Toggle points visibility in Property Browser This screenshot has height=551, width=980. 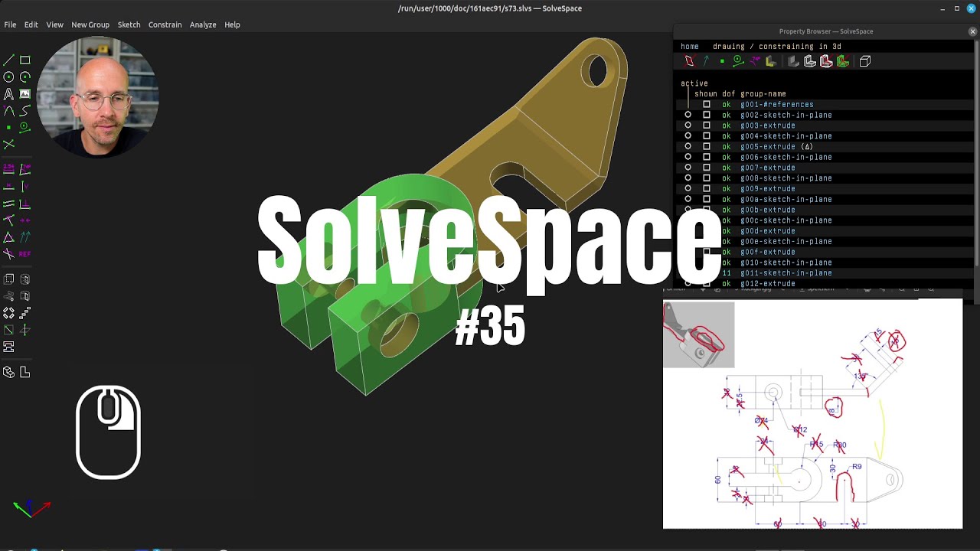click(722, 61)
